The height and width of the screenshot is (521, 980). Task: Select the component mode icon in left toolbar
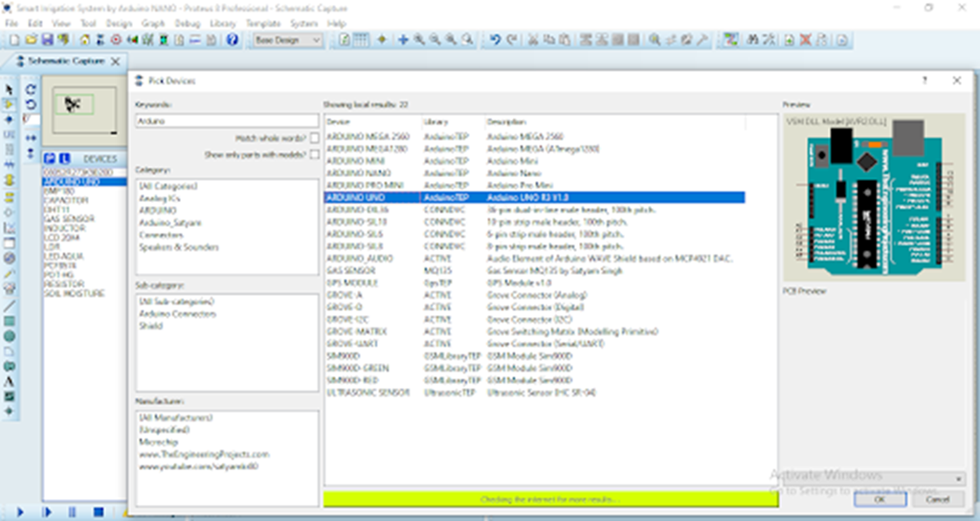click(10, 104)
